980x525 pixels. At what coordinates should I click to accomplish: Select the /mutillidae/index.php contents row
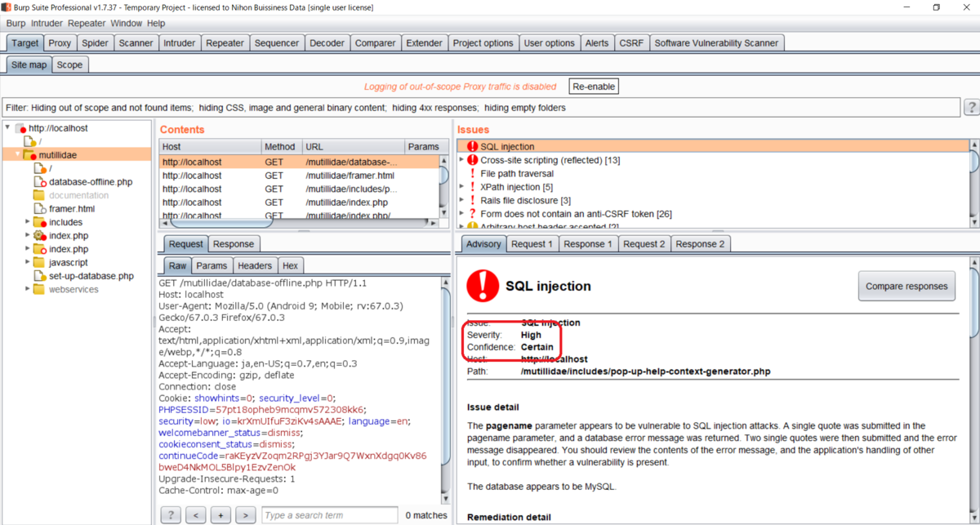click(299, 202)
